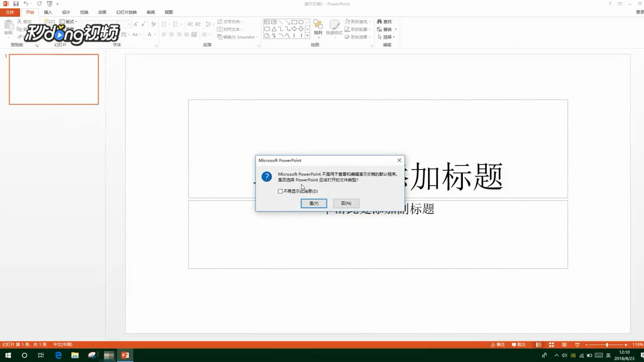Click the 否(N) button in the dialog
The width and height of the screenshot is (644, 362).
(x=346, y=203)
